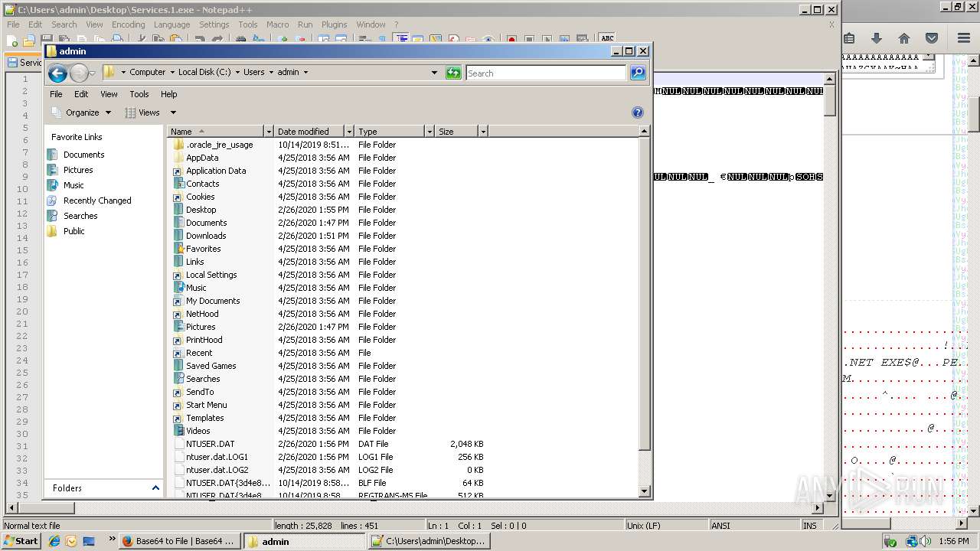Click Windows Start button
This screenshot has height=551, width=980.
tap(21, 541)
